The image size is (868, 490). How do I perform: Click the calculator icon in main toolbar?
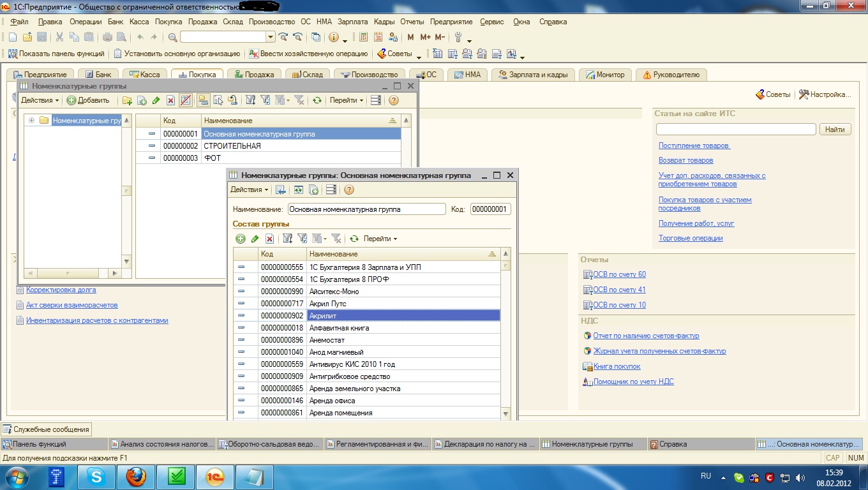[x=364, y=37]
